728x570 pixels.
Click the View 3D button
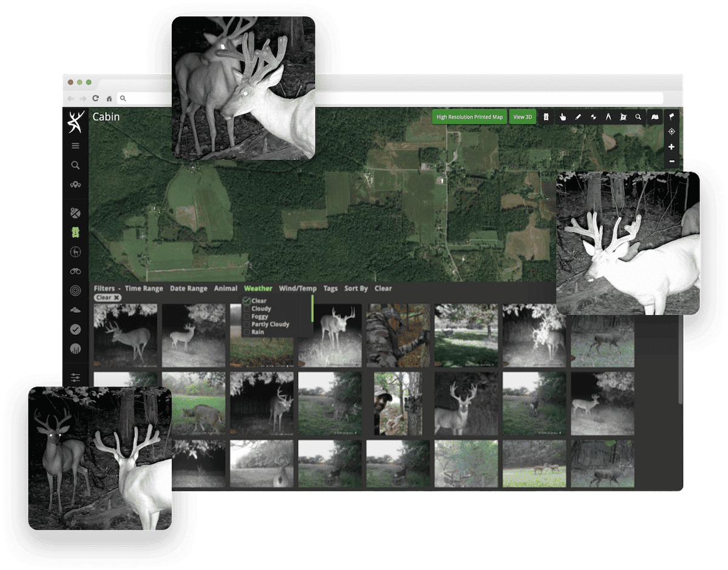522,116
